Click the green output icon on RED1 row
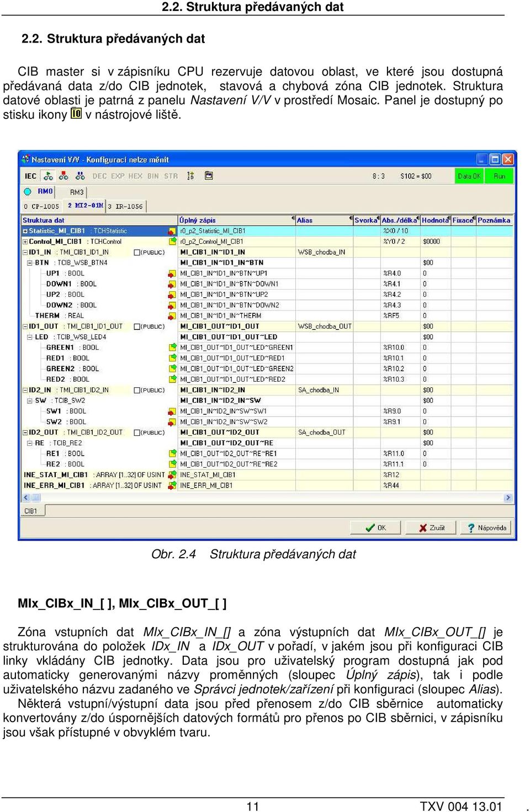This screenshot has height=812, width=530. [172, 358]
